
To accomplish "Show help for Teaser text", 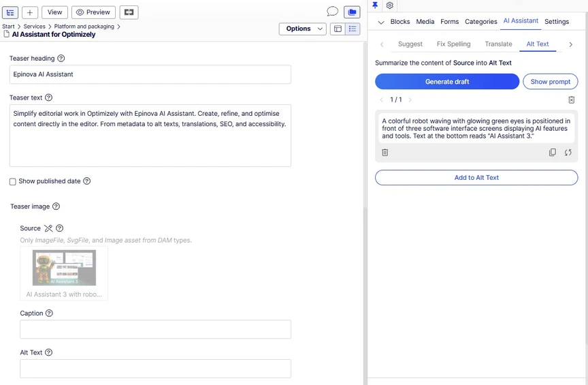I will [49, 97].
